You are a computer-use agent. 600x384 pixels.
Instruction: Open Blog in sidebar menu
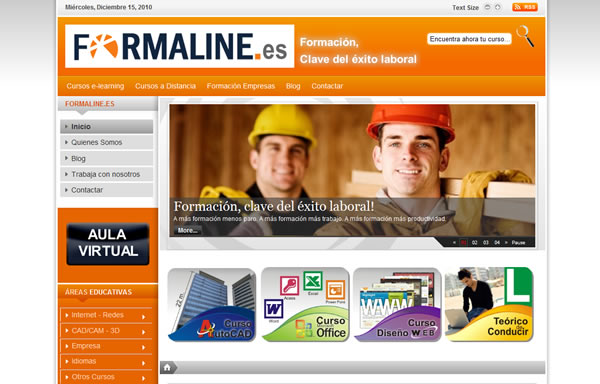[107, 158]
